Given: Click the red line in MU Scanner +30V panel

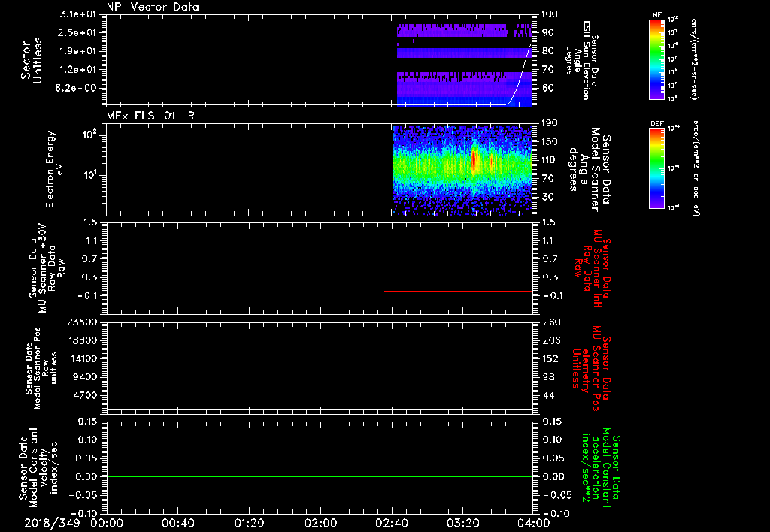Looking at the screenshot, I should point(458,291).
